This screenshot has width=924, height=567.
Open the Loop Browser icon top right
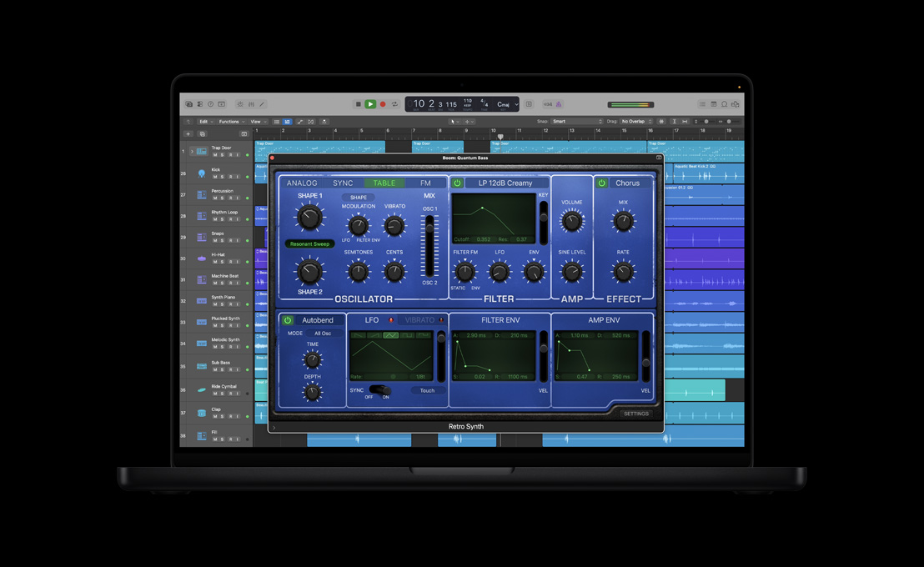point(725,104)
